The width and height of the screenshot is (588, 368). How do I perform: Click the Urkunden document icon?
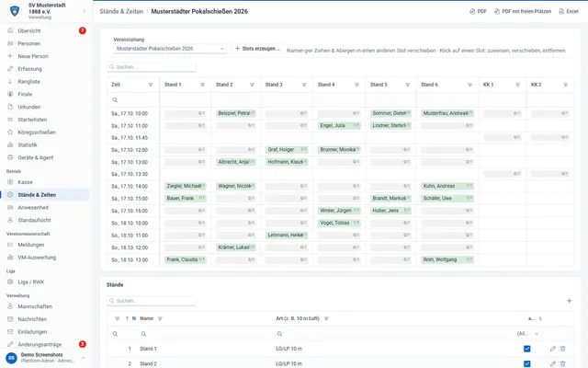10,107
